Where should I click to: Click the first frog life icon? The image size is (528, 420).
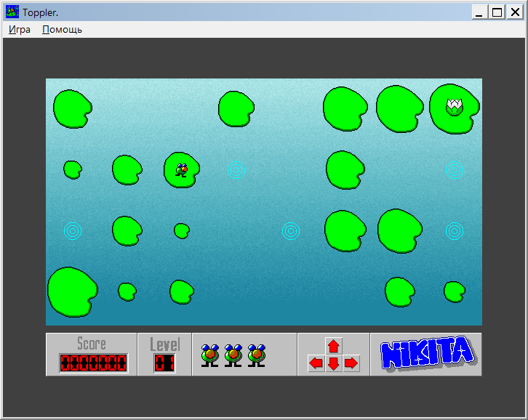click(x=209, y=355)
